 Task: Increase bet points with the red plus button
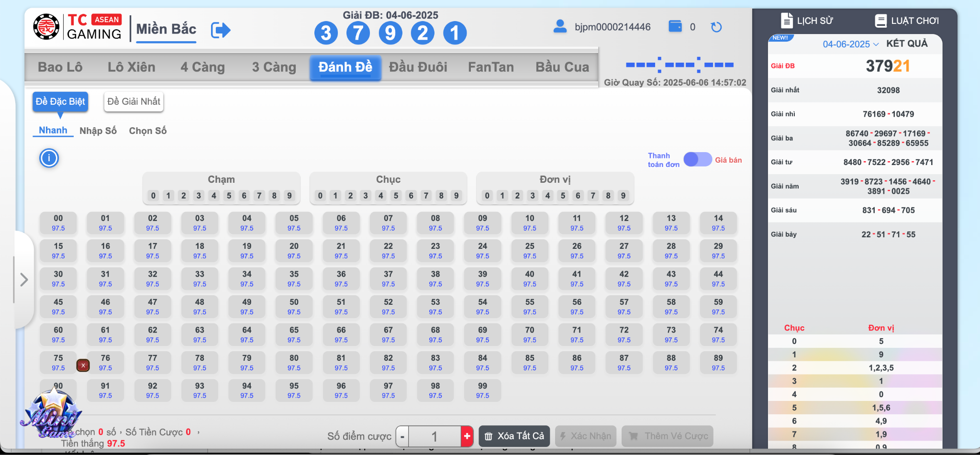tap(467, 436)
